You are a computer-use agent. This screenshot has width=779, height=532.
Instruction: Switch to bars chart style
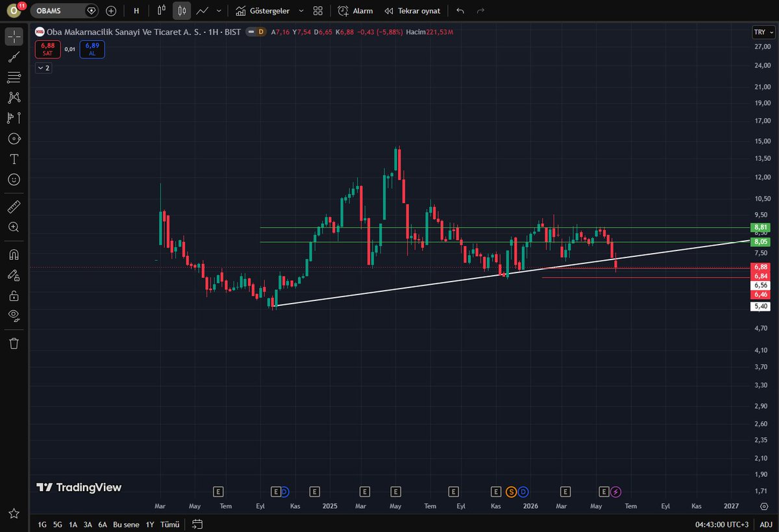click(162, 11)
